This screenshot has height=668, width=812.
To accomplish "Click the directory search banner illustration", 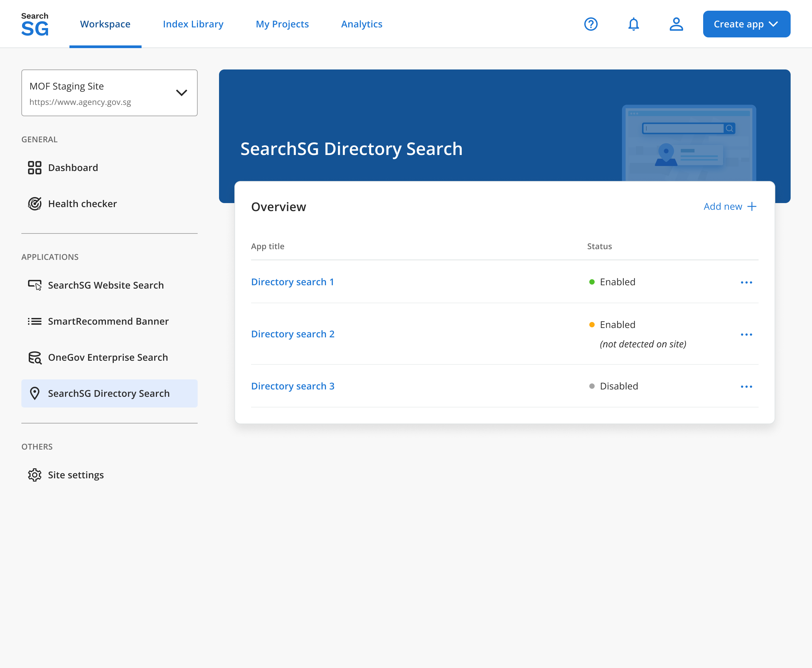I will click(x=689, y=143).
